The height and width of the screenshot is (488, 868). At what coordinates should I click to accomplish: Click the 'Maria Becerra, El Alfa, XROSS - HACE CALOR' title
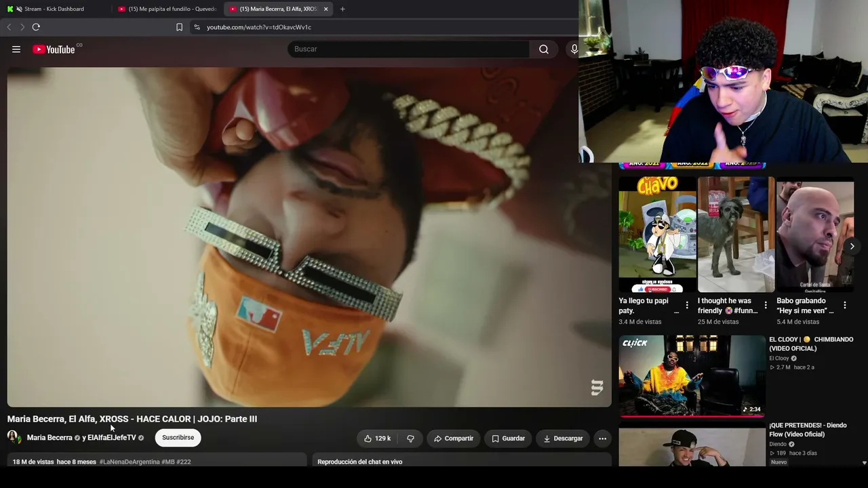click(x=132, y=419)
